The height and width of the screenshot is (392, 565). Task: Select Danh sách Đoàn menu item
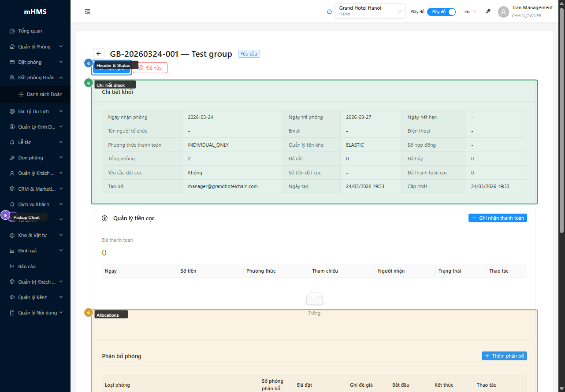tap(44, 94)
